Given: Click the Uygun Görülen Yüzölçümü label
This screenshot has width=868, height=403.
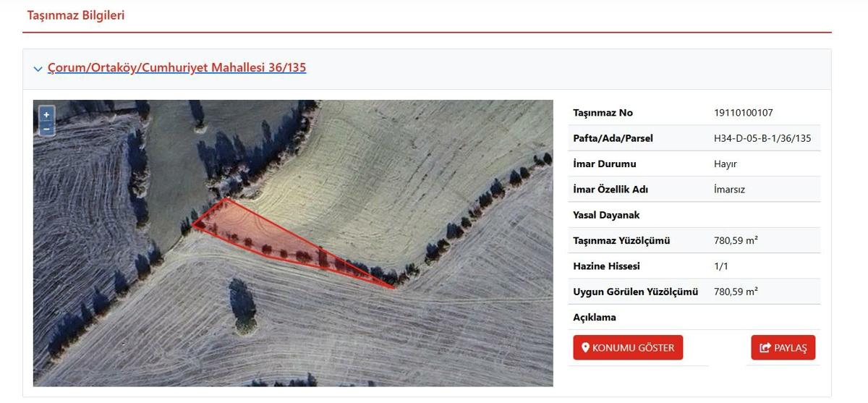Looking at the screenshot, I should pyautogui.click(x=635, y=292).
